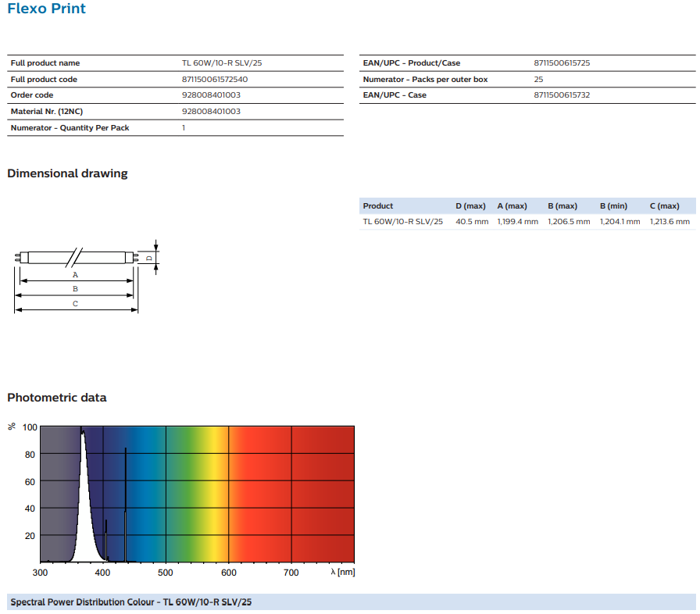Click the percent symbol on the chart axis
Image resolution: width=700 pixels, height=614 pixels.
click(x=12, y=427)
